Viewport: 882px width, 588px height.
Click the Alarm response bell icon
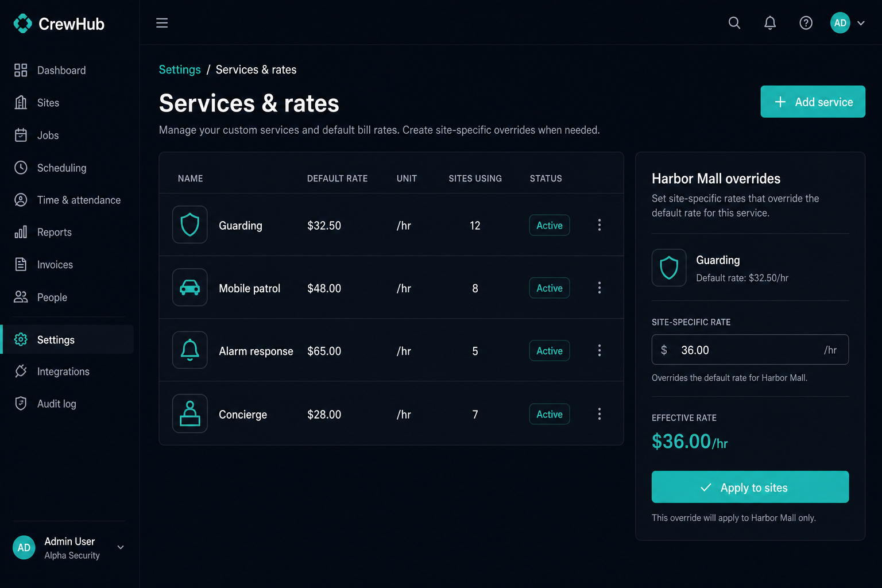[190, 350]
